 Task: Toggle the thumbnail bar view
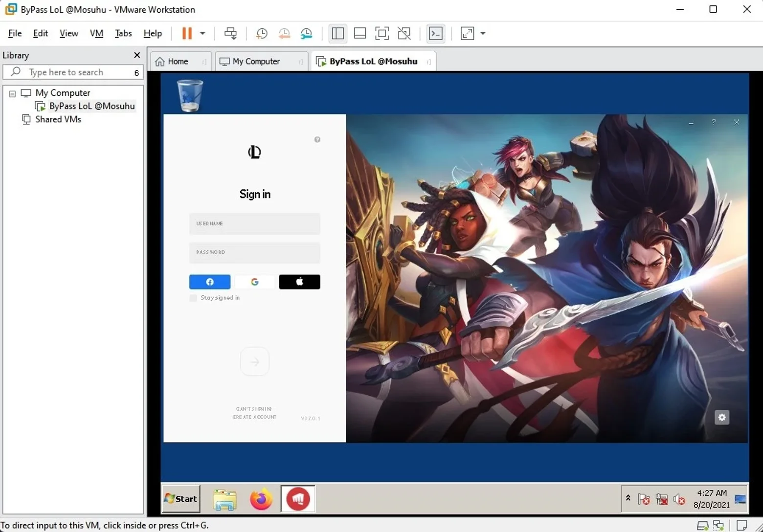click(x=360, y=33)
